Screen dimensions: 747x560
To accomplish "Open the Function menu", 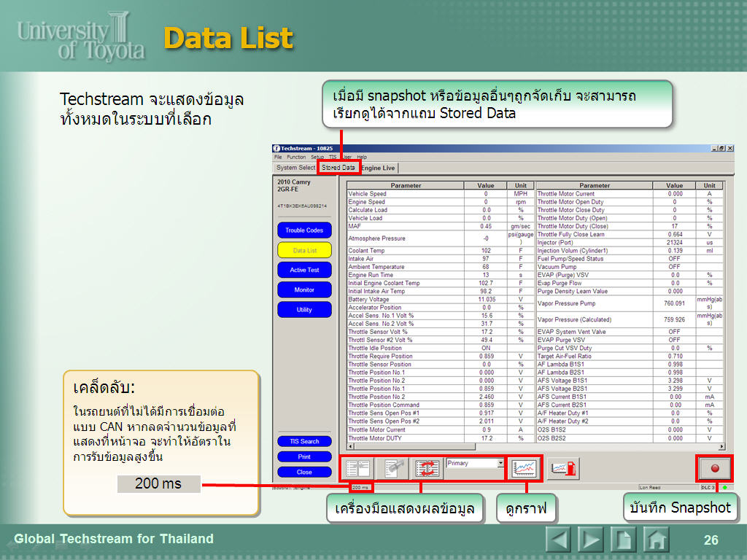I will click(x=296, y=157).
